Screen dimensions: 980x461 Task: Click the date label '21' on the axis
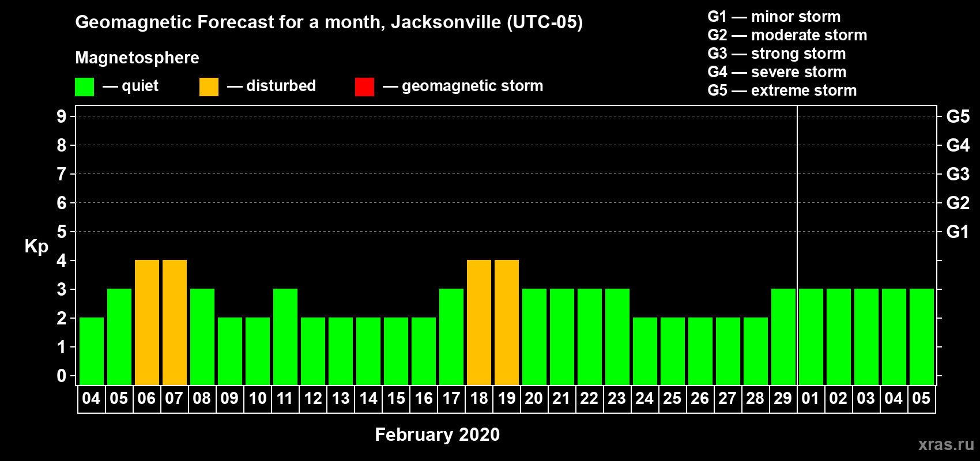coord(561,399)
